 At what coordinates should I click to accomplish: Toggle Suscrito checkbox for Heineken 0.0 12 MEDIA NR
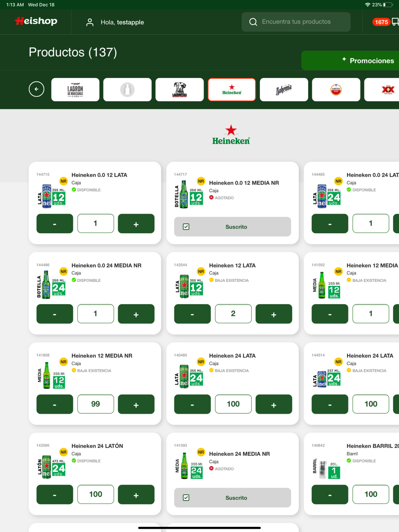pyautogui.click(x=186, y=227)
